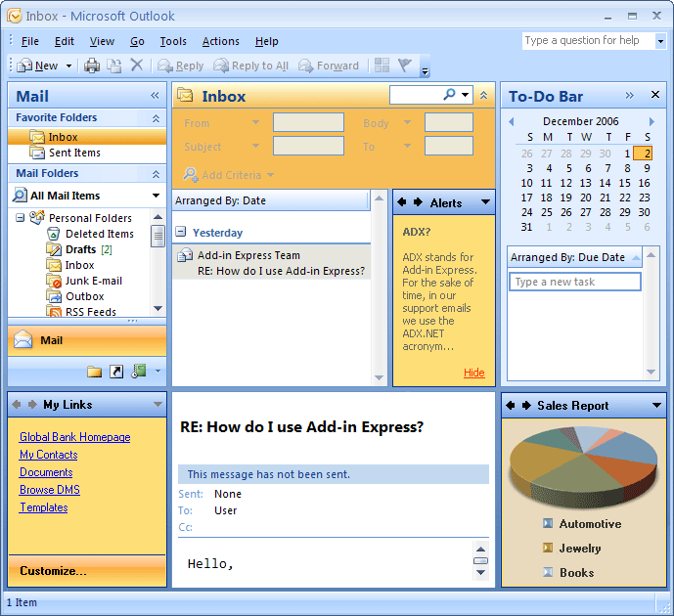Collapse the Yesterday message group
This screenshot has height=616, width=674.
click(181, 233)
